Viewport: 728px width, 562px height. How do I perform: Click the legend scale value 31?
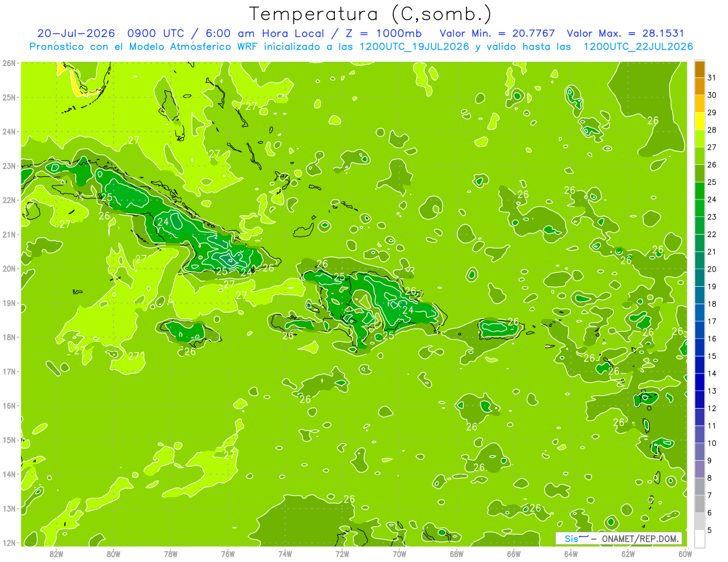pyautogui.click(x=712, y=78)
